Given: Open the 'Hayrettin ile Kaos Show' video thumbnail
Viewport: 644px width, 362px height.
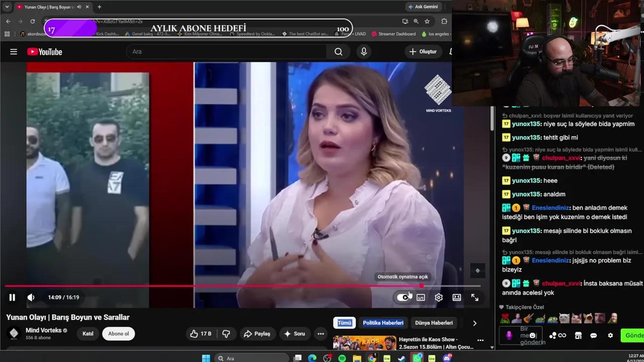Looking at the screenshot, I should [x=365, y=343].
